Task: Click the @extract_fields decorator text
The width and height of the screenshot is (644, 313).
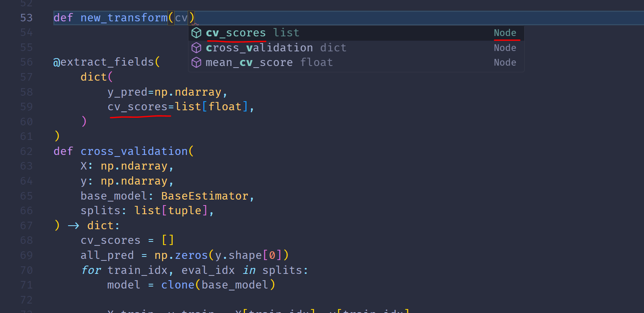Action: 105,62
